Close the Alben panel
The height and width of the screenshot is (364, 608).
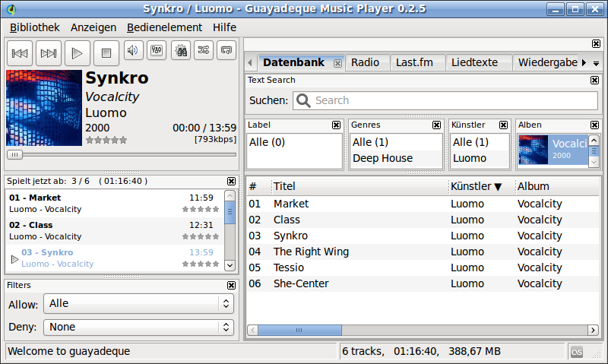point(594,125)
